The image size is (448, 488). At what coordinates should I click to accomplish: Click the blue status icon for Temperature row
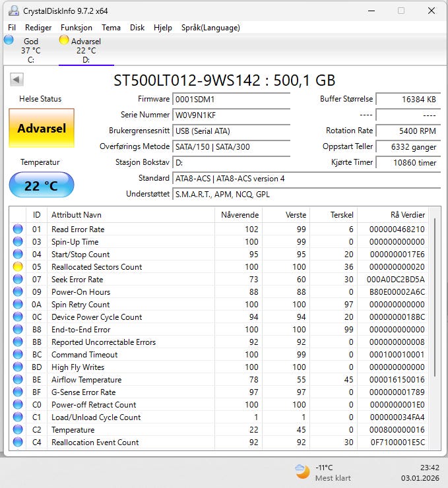[18, 430]
